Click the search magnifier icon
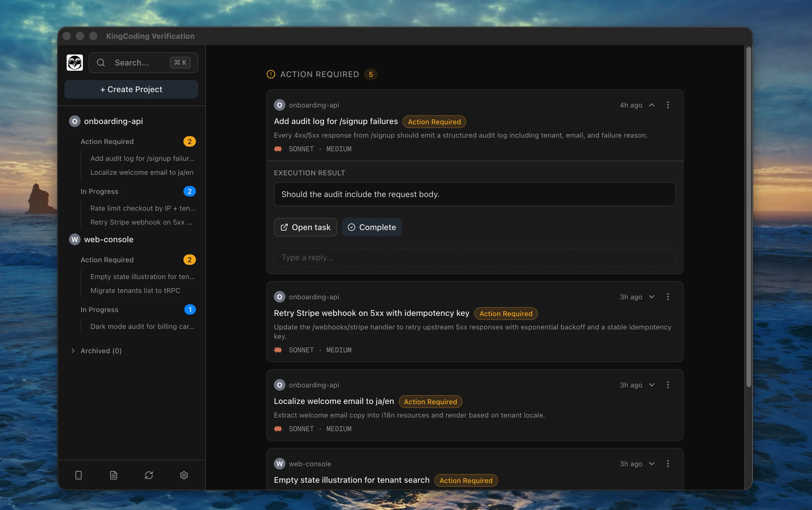Screen dimensions: 812x510 coord(101,62)
